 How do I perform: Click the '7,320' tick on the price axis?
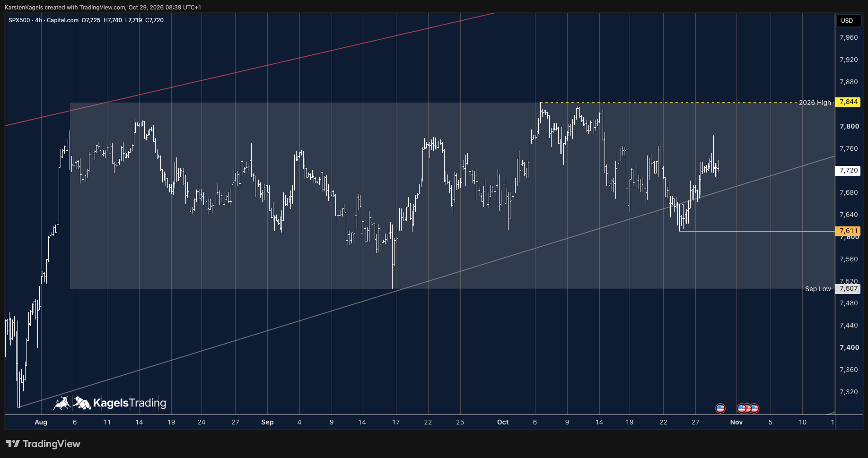tap(849, 392)
